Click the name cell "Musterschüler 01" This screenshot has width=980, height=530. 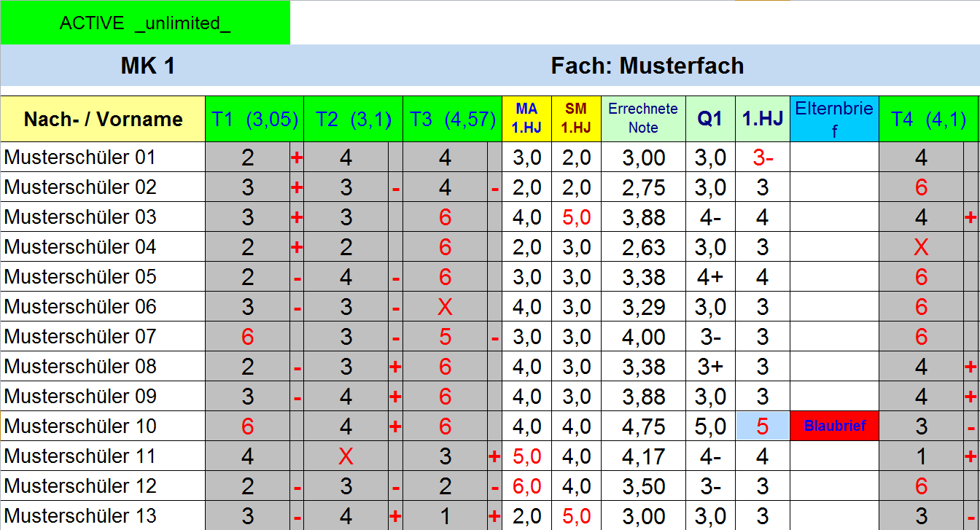[x=103, y=157]
